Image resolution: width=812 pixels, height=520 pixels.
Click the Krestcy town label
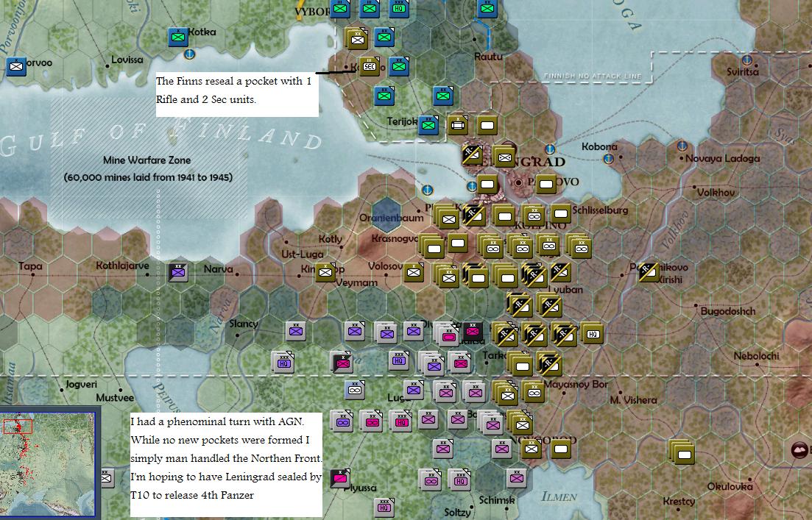coord(679,502)
